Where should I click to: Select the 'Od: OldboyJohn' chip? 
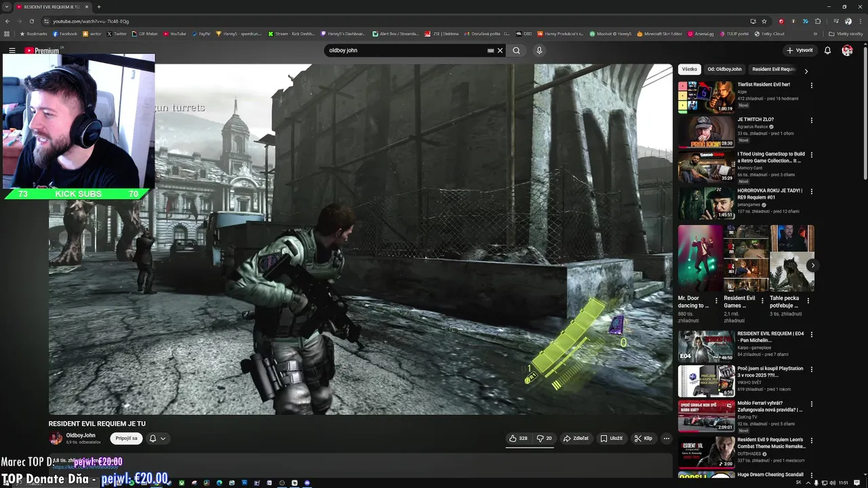pos(725,69)
